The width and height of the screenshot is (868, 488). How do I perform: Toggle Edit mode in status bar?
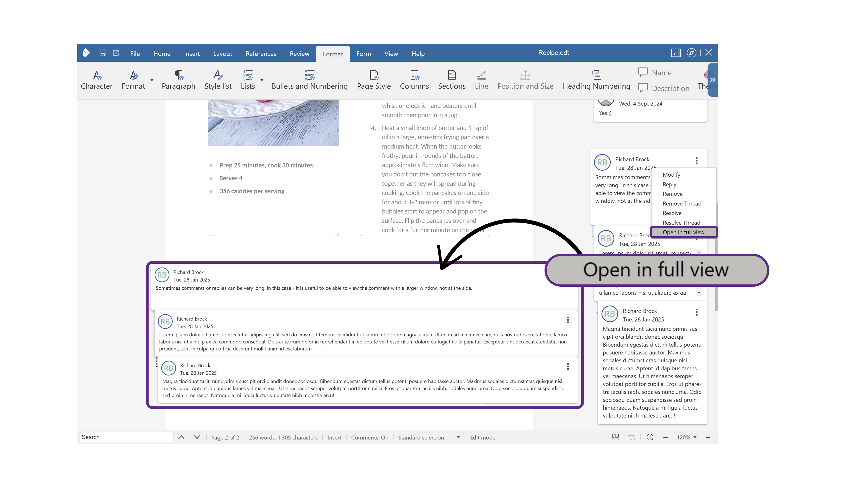(483, 437)
